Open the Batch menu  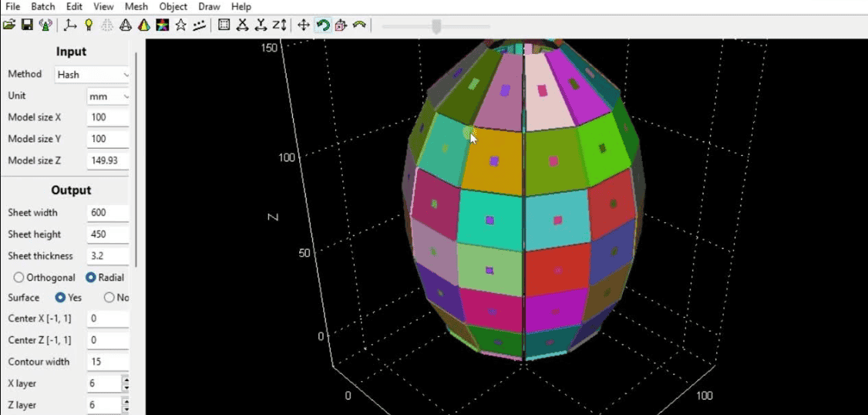coord(43,7)
